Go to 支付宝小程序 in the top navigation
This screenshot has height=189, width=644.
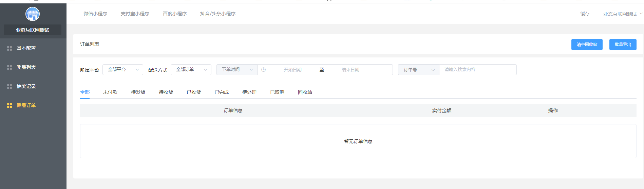135,14
